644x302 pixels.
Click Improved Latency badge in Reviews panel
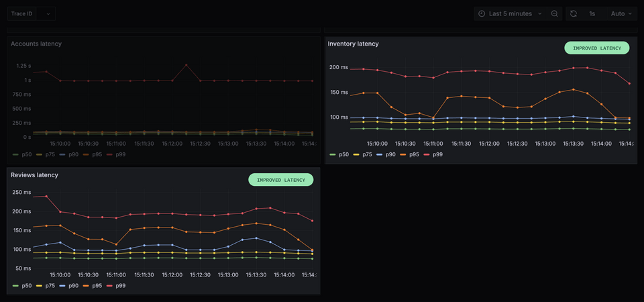(x=281, y=180)
